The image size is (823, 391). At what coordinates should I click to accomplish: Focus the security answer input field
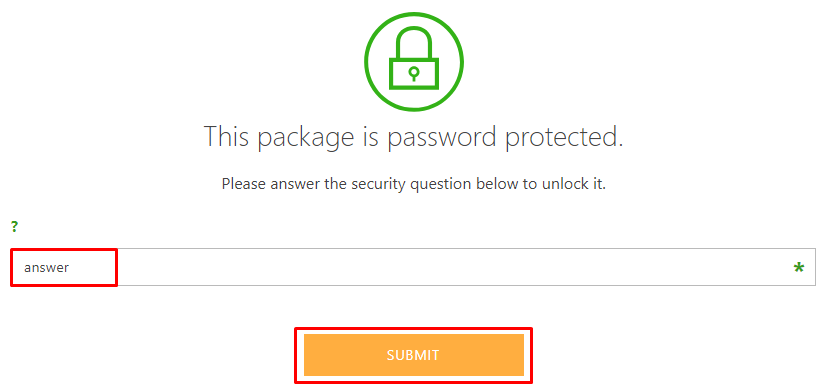pos(413,267)
